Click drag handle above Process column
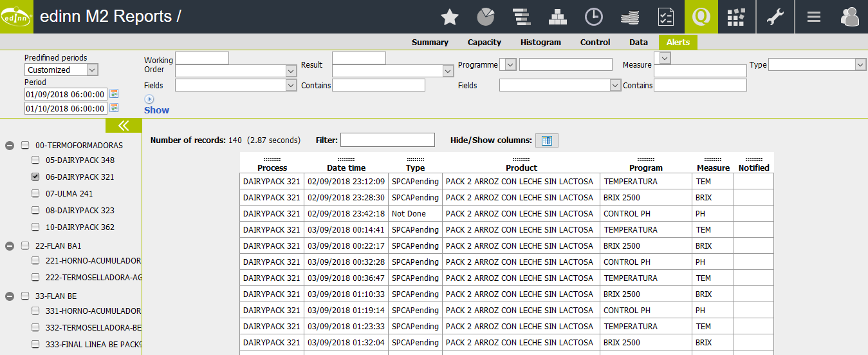868x355 pixels. coord(272,159)
